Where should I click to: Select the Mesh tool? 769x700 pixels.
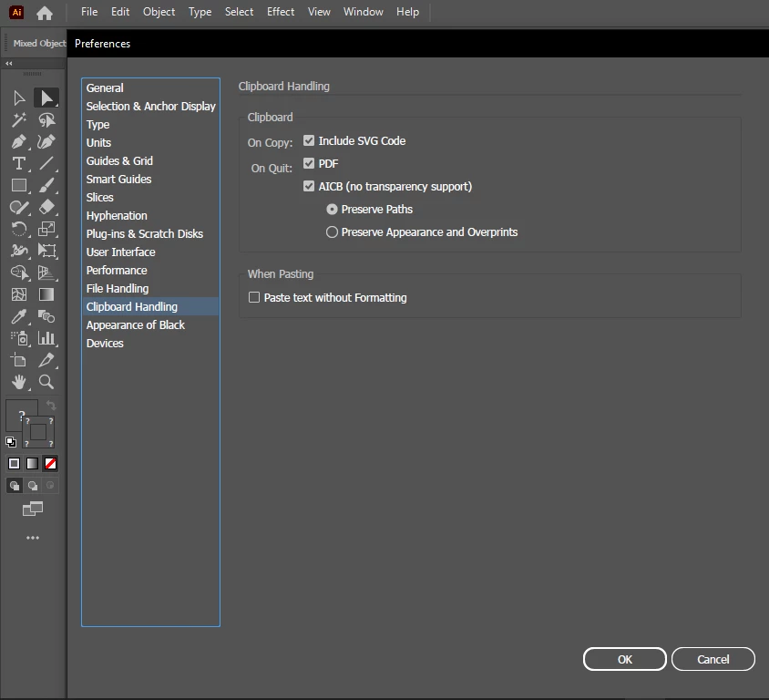tap(18, 294)
